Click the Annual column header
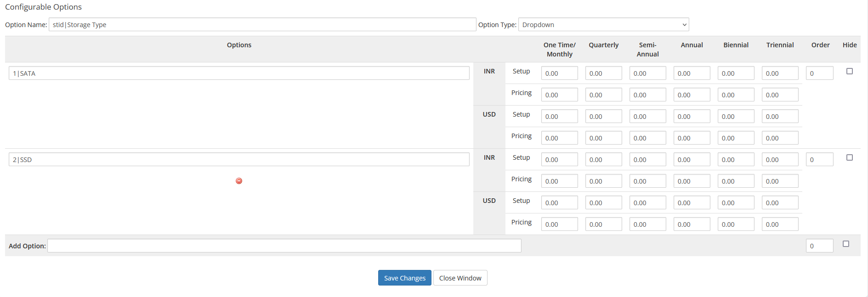This screenshot has width=868, height=297. coord(692,45)
